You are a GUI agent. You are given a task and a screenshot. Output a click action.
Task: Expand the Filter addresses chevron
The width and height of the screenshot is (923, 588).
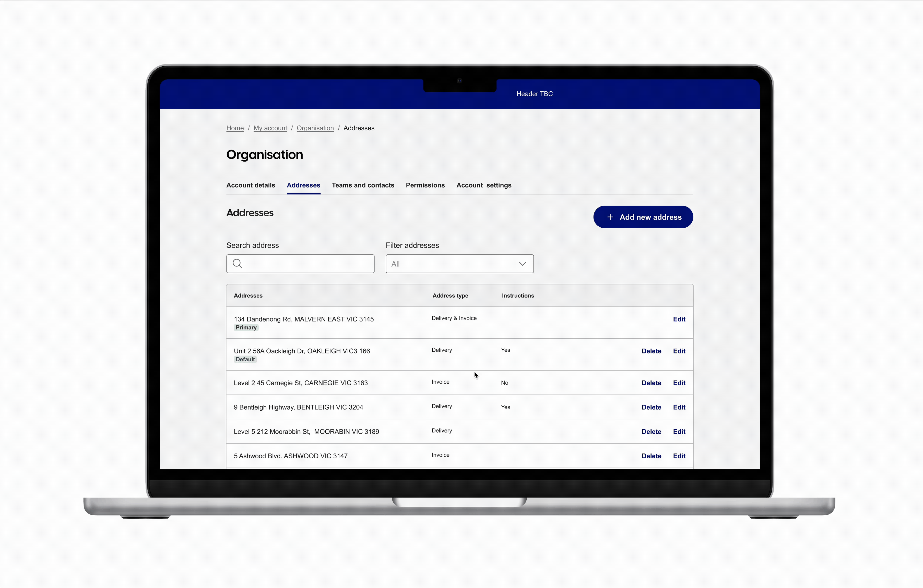[522, 264]
